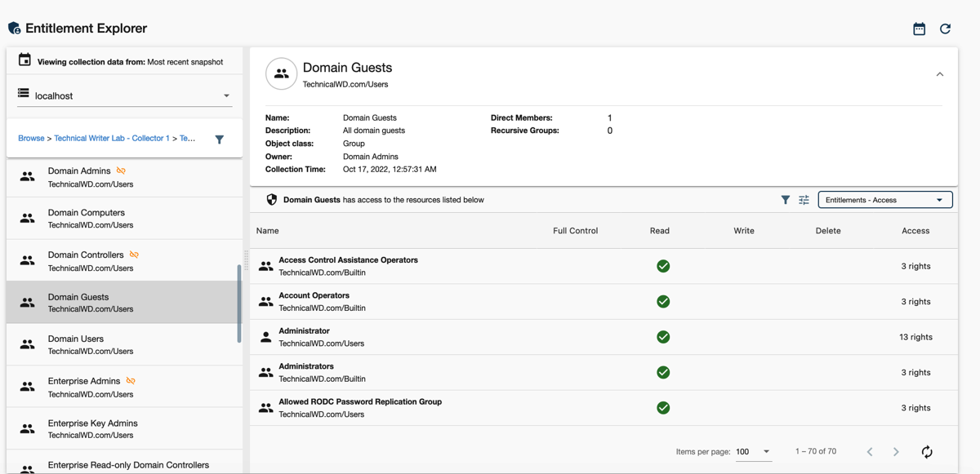
Task: Click the Read checkmark for Account Operators
Action: click(663, 302)
